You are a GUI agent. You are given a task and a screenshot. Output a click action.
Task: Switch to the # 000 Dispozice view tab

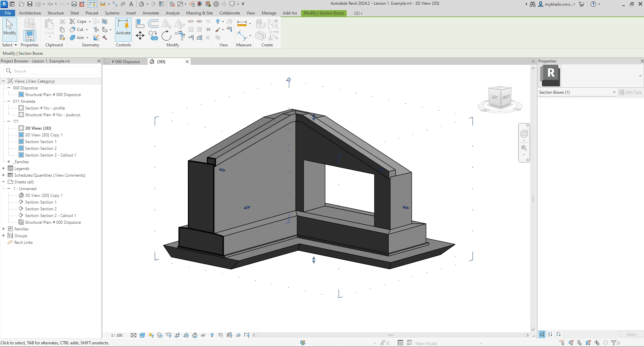(x=126, y=62)
